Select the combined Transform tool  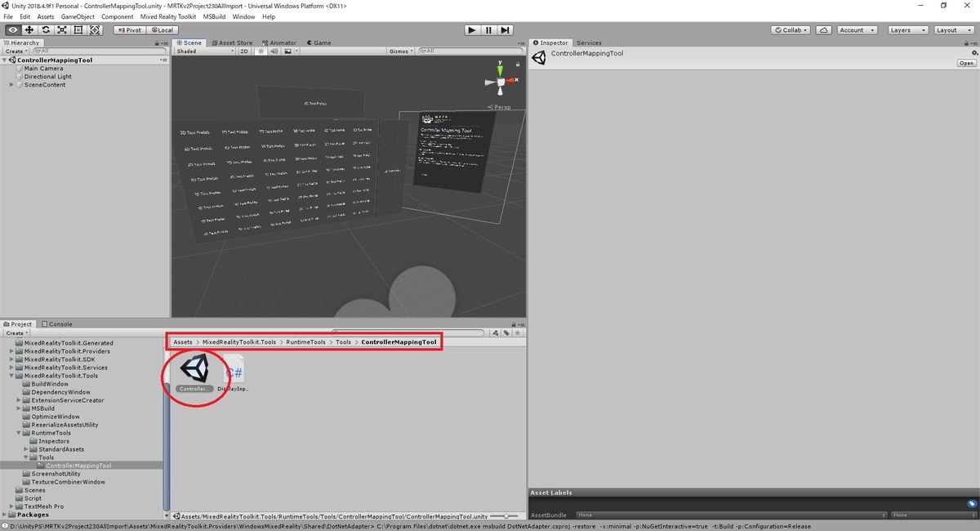95,30
